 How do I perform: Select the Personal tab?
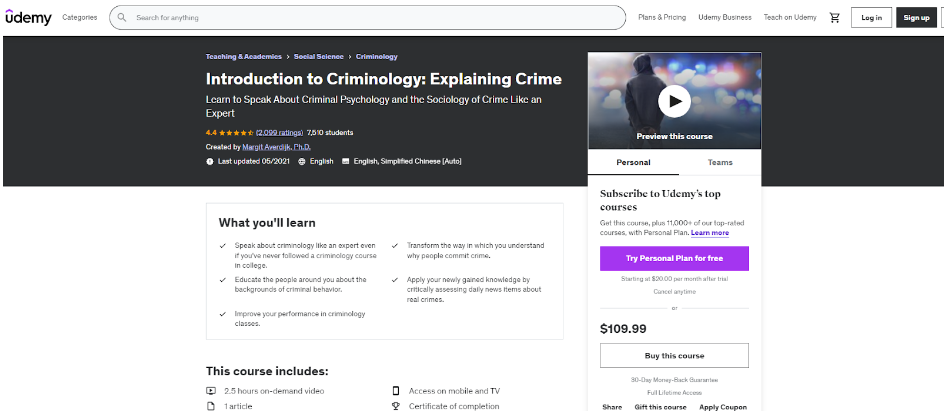[x=633, y=162]
